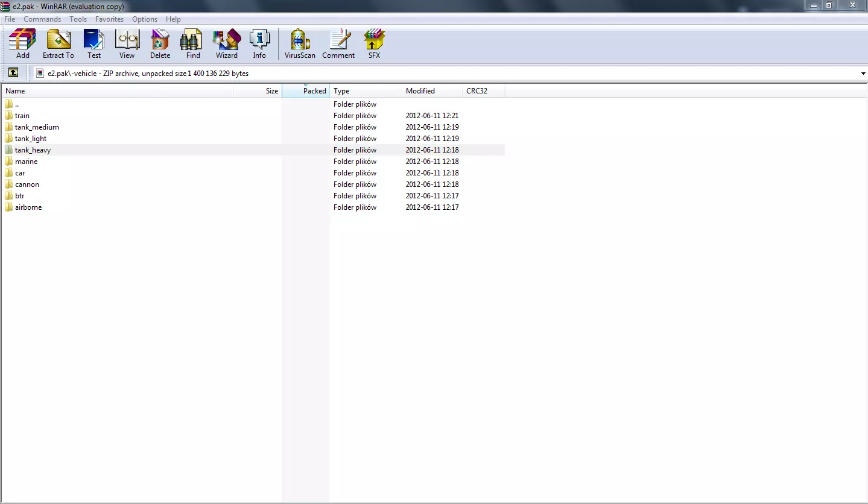Expand the address bar path dropdown

863,74
